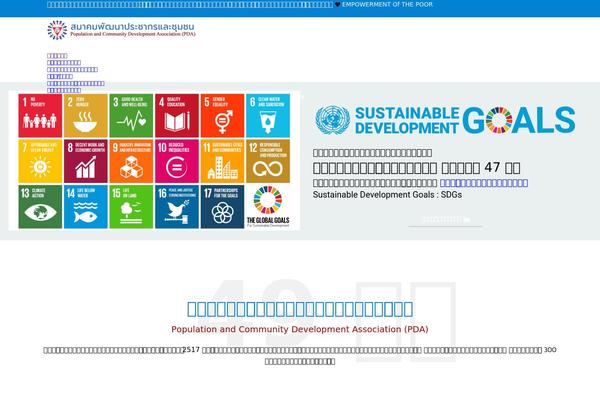
Task: Click the faint white button below SDGs text
Action: click(x=445, y=220)
